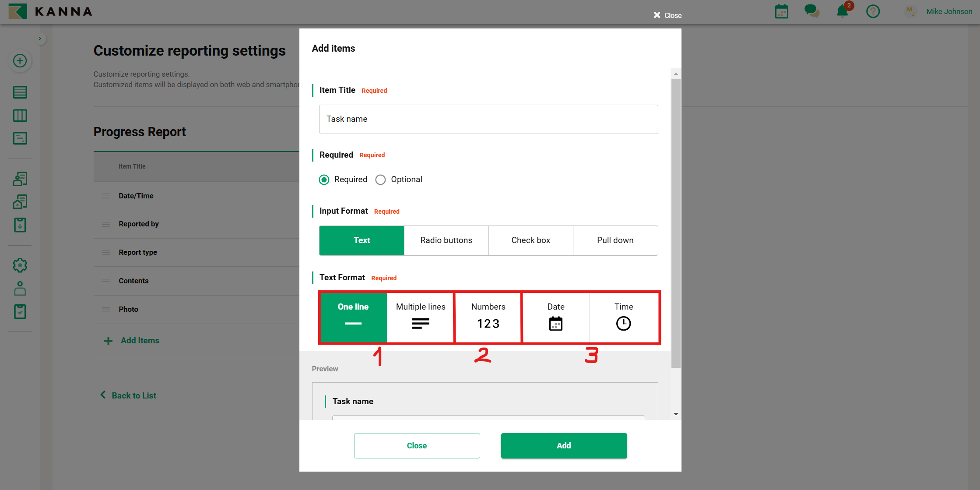Choose the Multiple lines text format
Image resolution: width=980 pixels, height=490 pixels.
click(420, 317)
